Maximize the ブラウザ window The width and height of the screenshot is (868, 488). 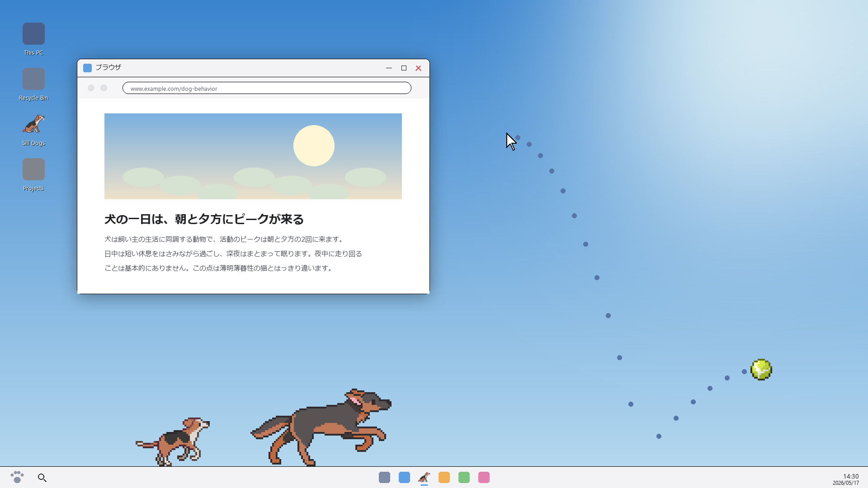(404, 68)
